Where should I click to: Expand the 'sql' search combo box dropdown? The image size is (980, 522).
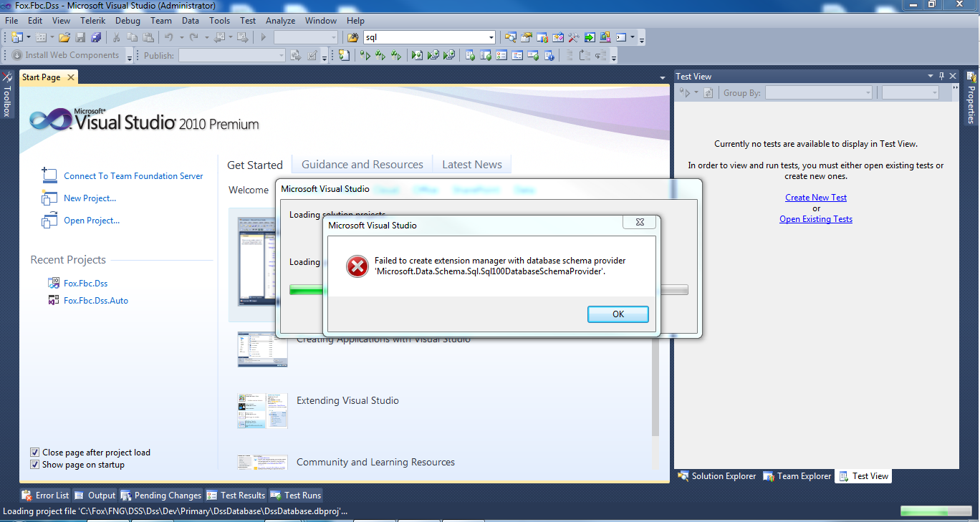coord(491,37)
